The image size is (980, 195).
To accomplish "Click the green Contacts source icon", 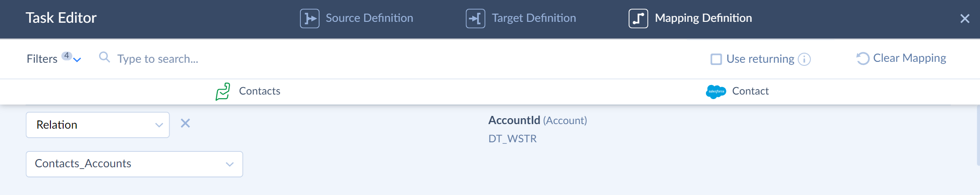I will tap(223, 91).
